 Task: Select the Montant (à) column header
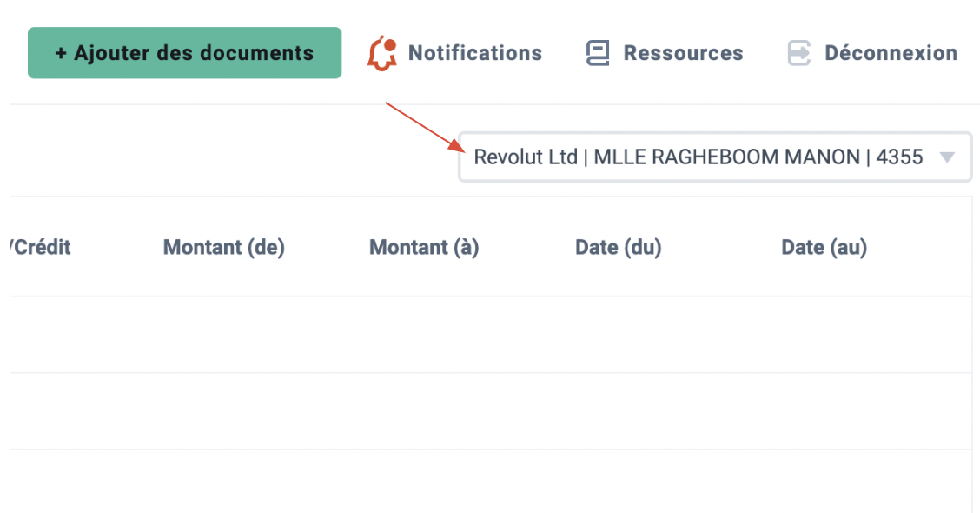(x=424, y=247)
